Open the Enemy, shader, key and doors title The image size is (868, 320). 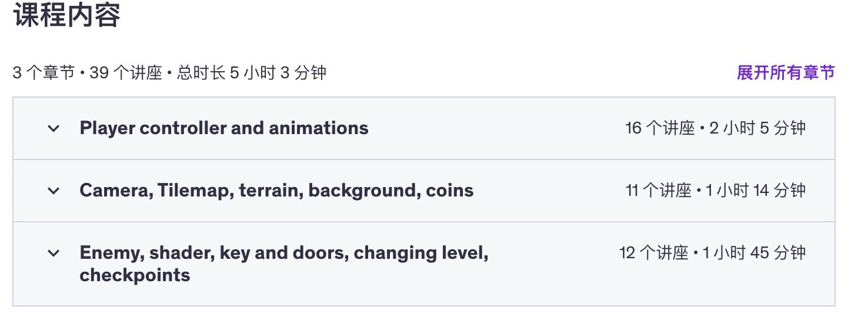coord(283,253)
